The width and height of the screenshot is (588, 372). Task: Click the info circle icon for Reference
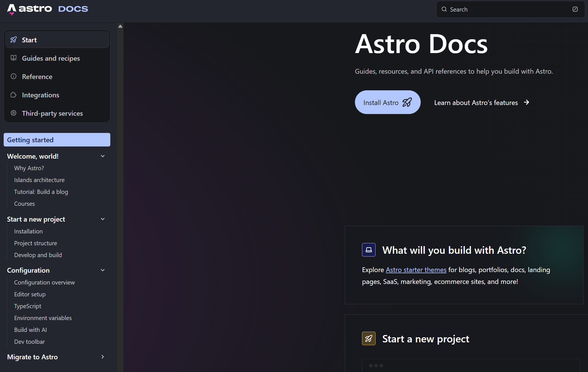14,76
